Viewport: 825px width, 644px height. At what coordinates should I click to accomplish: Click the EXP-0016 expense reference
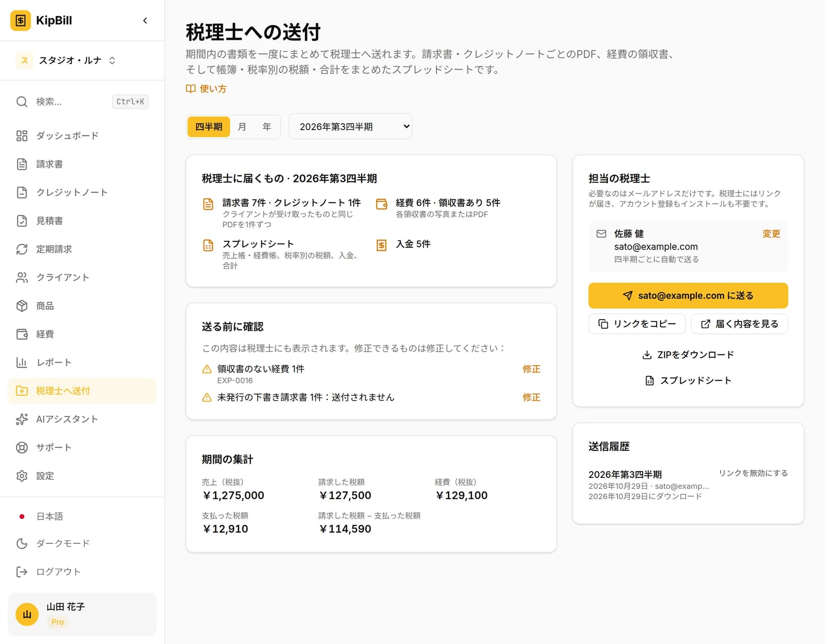(235, 381)
